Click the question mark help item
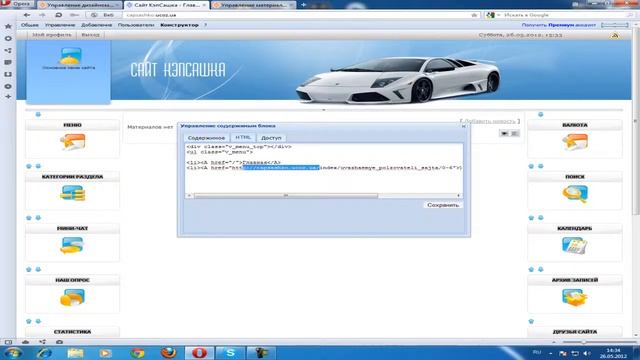This screenshot has width=640, height=360. point(205,25)
